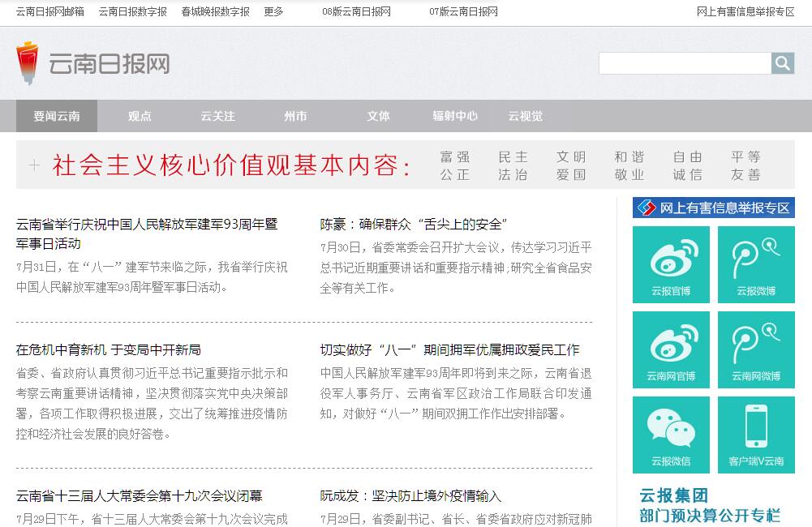Switch to the 观点 navigation tab
Screen dimensions: 812x527
[140, 116]
